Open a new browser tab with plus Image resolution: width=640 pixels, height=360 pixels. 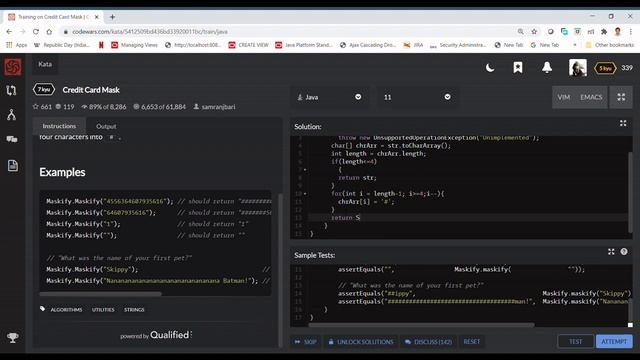tap(112, 17)
